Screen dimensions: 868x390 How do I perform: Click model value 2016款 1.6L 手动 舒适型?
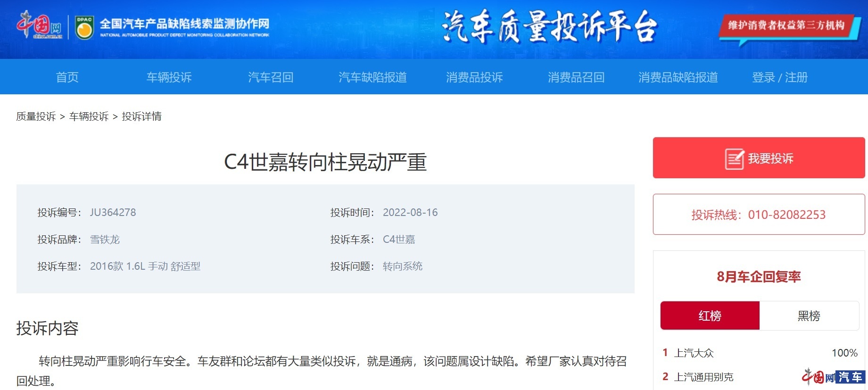[x=145, y=266]
